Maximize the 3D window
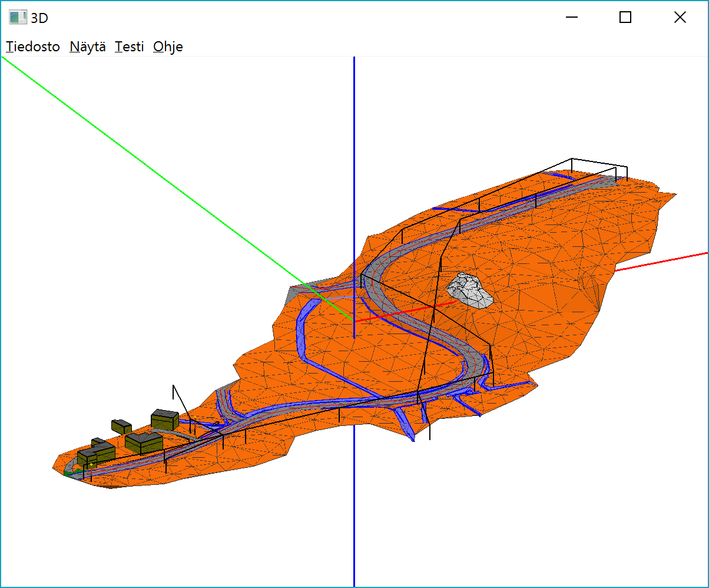The height and width of the screenshot is (588, 709). point(625,18)
